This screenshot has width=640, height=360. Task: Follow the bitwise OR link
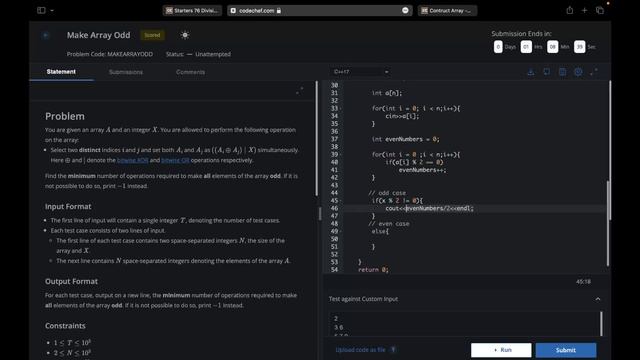(175, 160)
